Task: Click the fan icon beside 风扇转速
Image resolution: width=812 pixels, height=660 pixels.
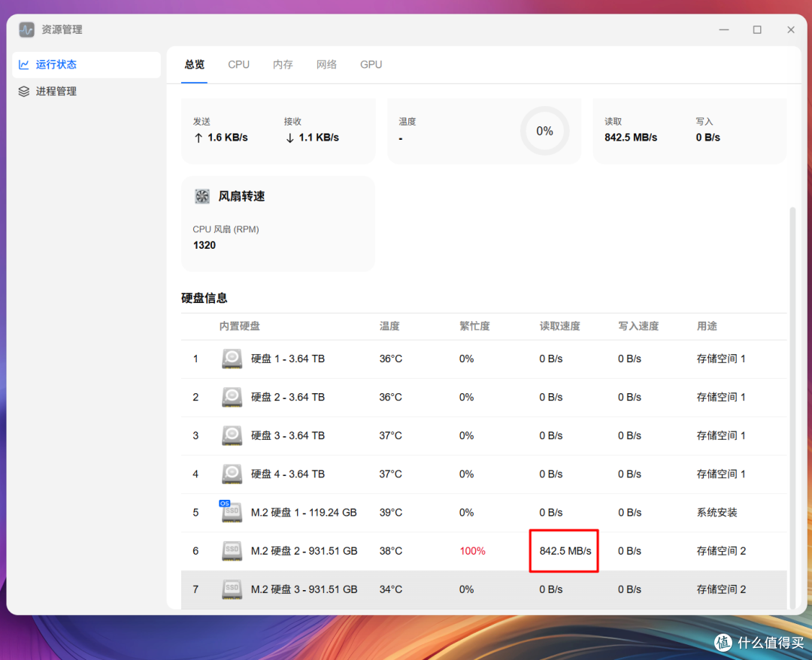Action: [202, 196]
